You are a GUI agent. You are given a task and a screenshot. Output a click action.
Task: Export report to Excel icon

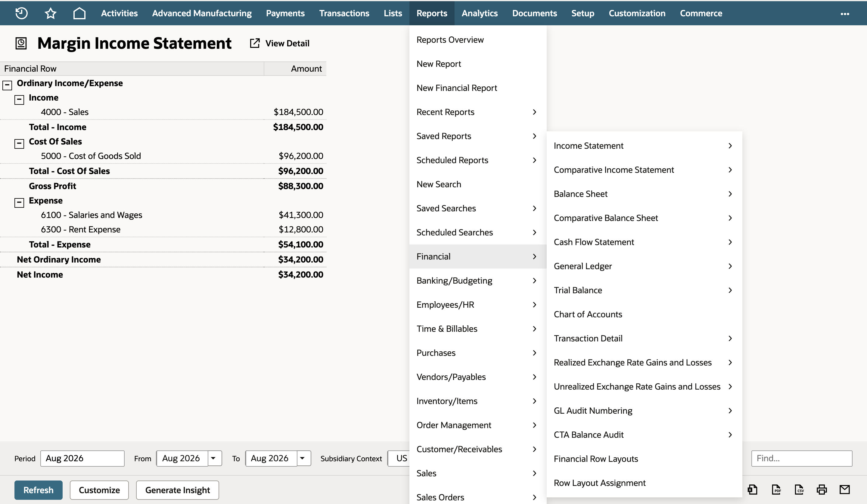pos(752,489)
